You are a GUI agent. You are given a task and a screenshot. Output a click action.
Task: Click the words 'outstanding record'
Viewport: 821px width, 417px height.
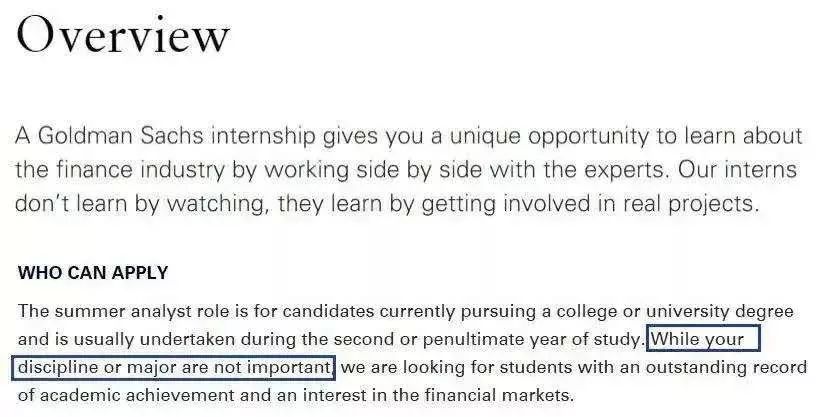pos(726,367)
